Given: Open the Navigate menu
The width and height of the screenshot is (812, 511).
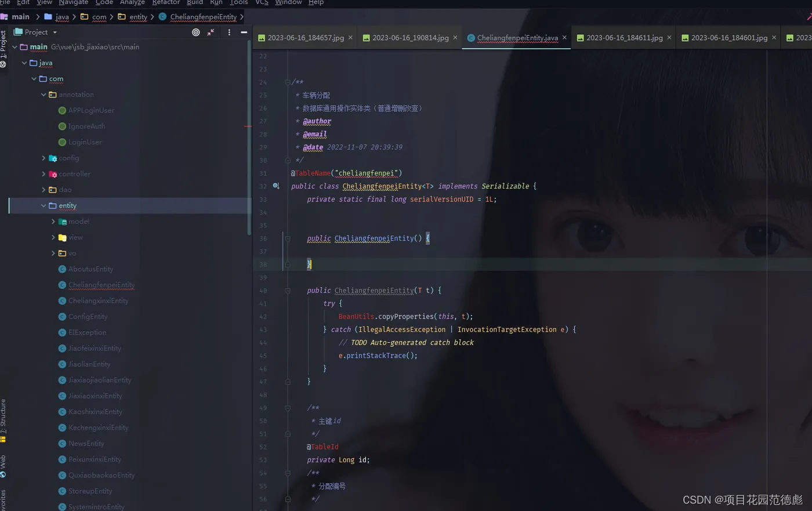Looking at the screenshot, I should pos(74,2).
